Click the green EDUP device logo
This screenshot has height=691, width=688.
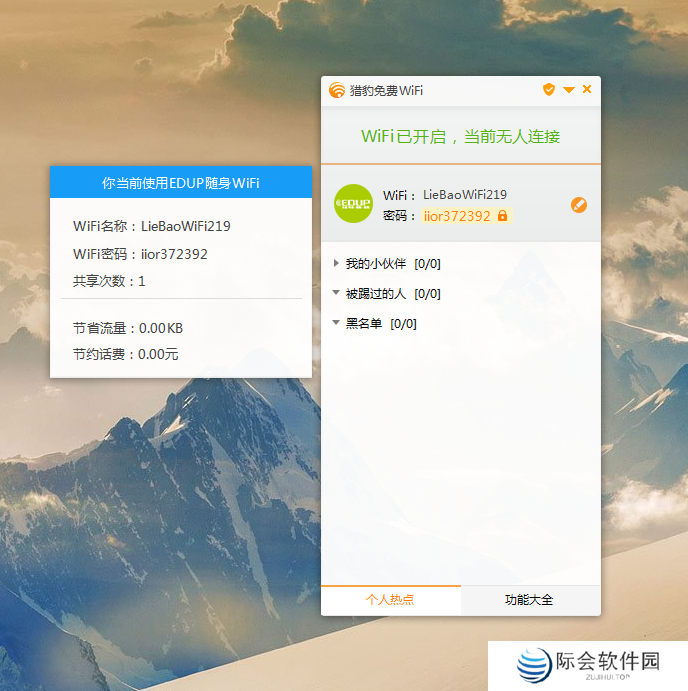tap(353, 204)
